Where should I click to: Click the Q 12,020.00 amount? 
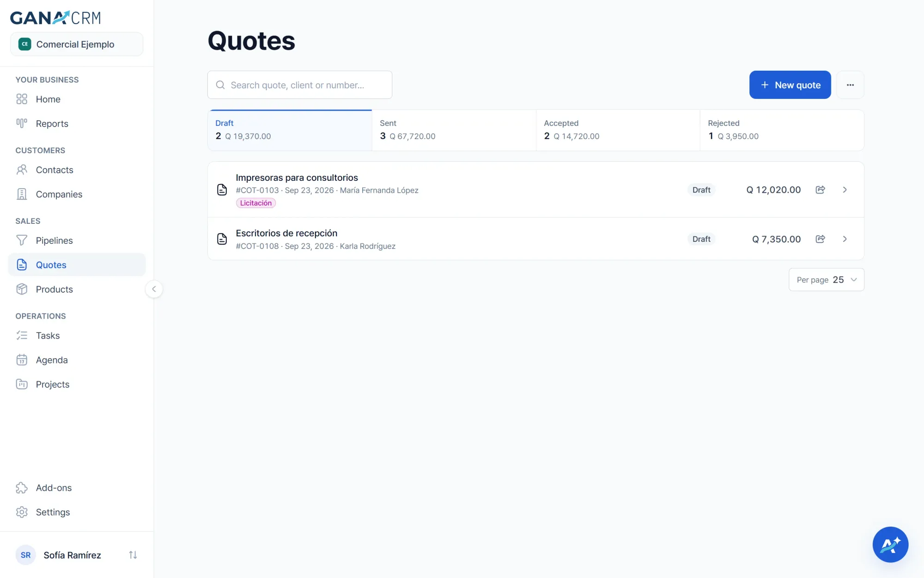coord(773,190)
